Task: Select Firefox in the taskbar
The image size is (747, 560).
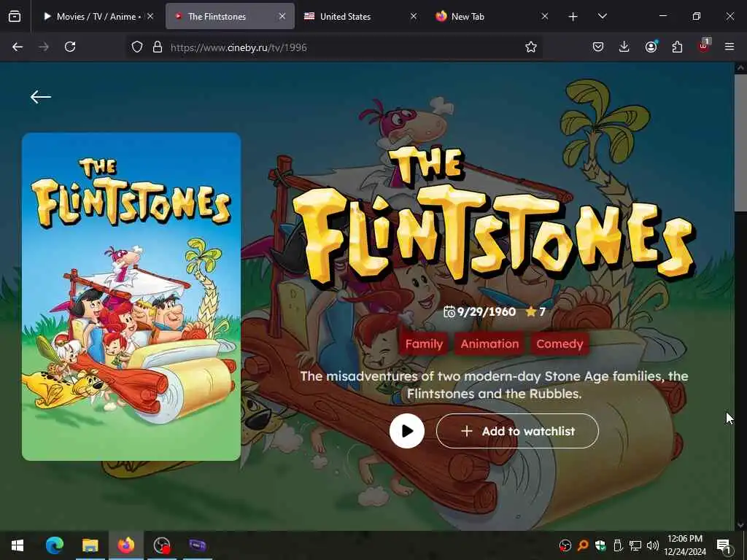Action: coord(126,545)
